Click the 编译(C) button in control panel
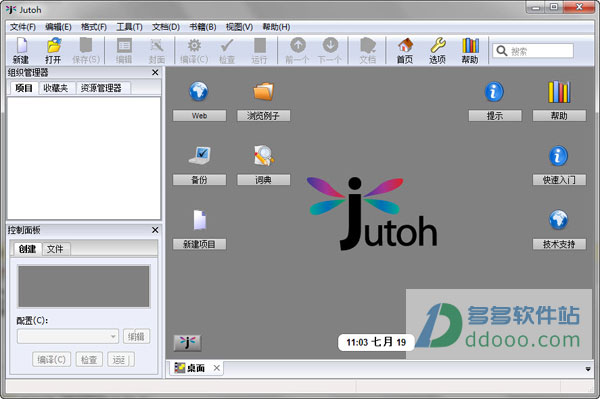Viewport: 600px width, 399px height. coord(52,360)
